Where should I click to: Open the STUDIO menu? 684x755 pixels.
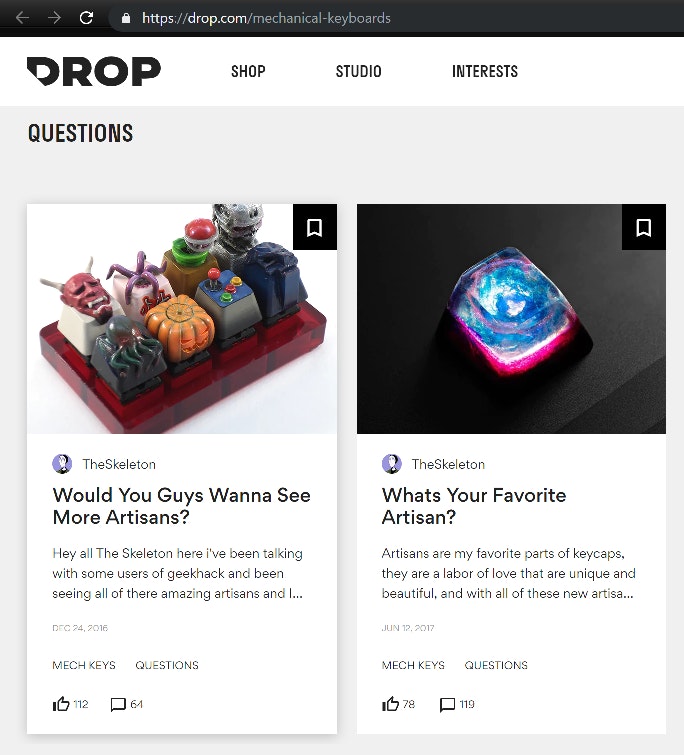[359, 71]
